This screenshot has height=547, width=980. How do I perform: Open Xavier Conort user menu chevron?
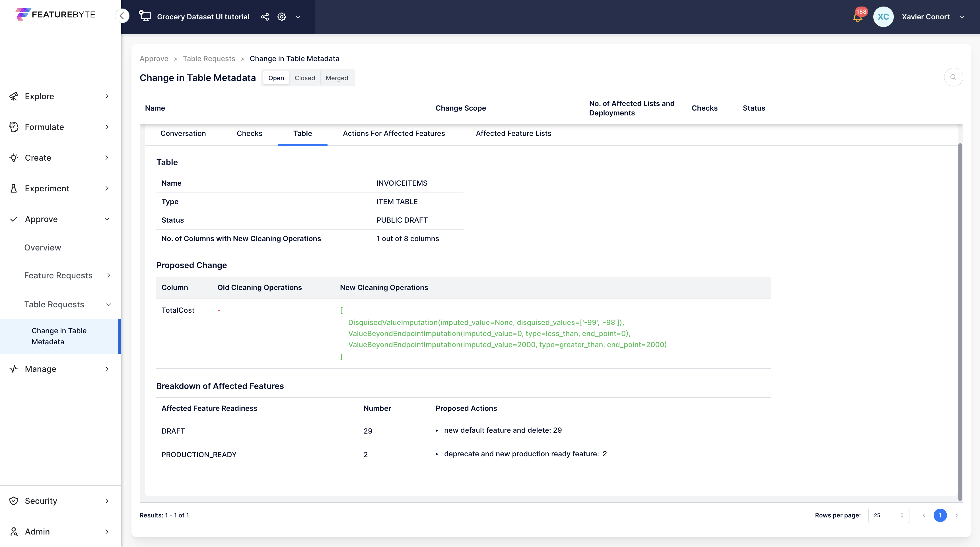click(x=962, y=17)
